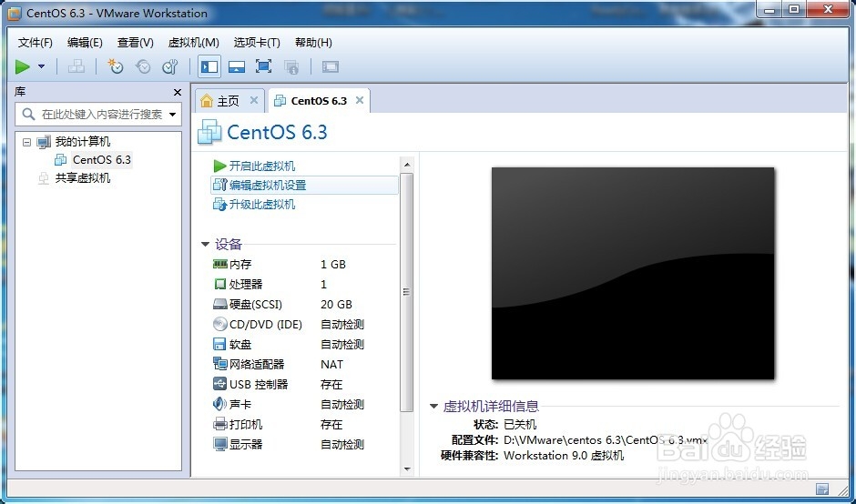The height and width of the screenshot is (504, 856).
Task: Open the 编辑(E) menu
Action: 85,43
